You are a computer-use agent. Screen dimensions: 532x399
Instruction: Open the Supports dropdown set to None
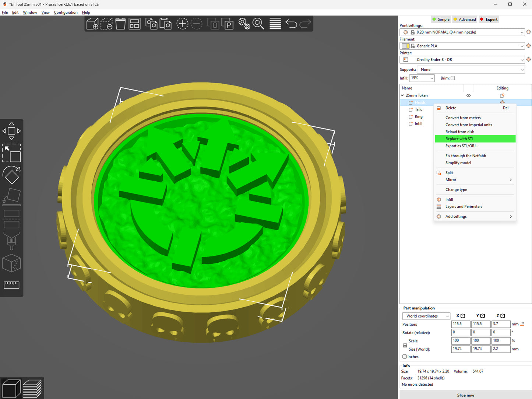[x=471, y=69]
